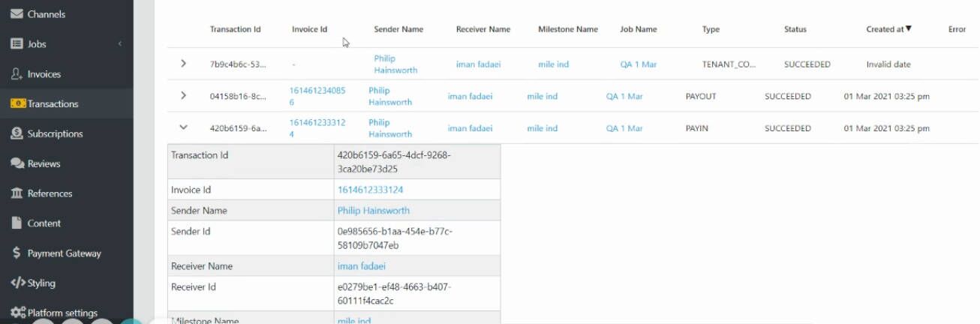Open iman fadaei in PAYIN row
The height and width of the screenshot is (324, 980).
pyautogui.click(x=470, y=128)
